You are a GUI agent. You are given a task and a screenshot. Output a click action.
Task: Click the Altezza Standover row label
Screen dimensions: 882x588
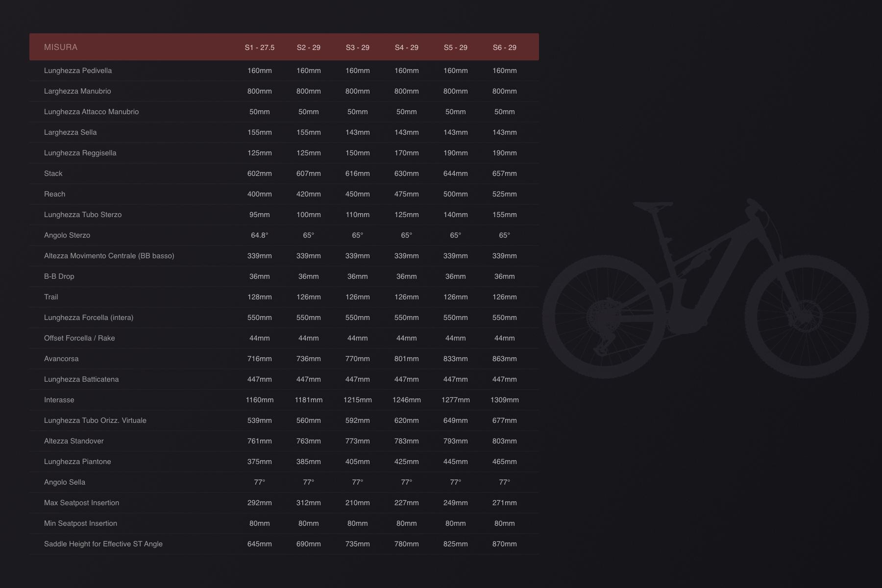coord(73,441)
